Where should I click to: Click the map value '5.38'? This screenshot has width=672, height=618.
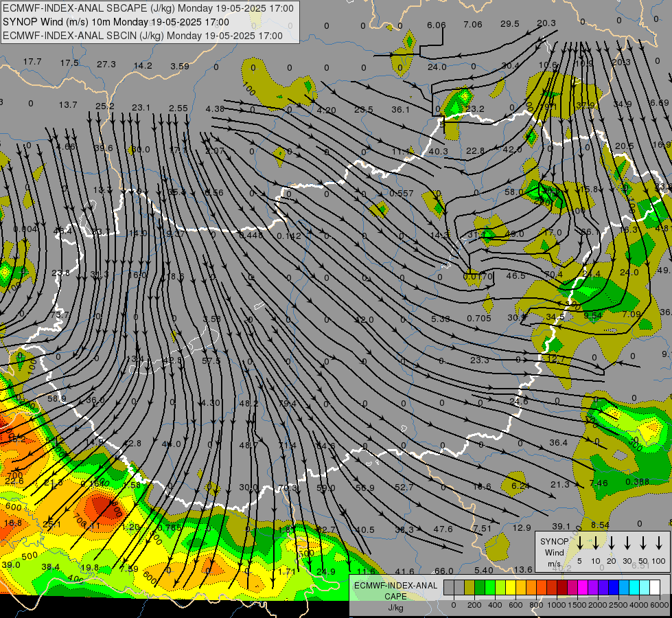coord(441,319)
